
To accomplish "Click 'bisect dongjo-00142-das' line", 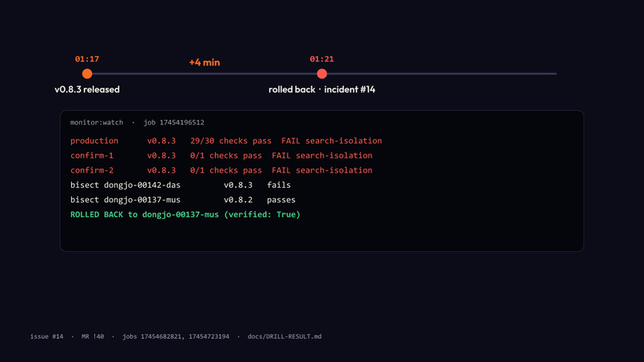I will pos(125,185).
